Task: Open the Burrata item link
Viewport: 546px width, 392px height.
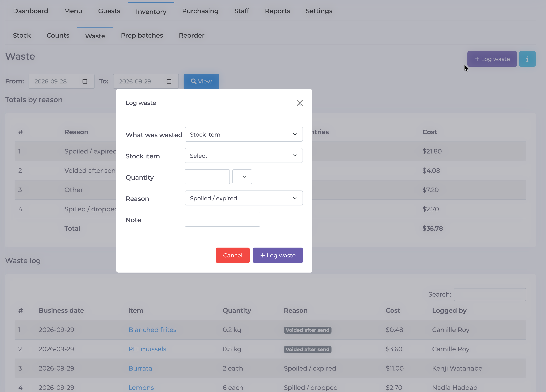Action: click(x=140, y=368)
